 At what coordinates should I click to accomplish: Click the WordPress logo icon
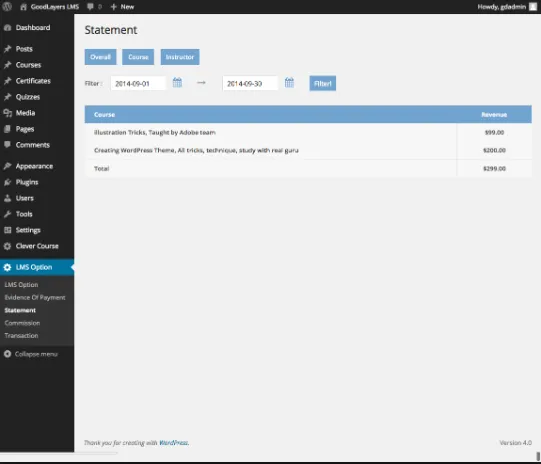7,6
